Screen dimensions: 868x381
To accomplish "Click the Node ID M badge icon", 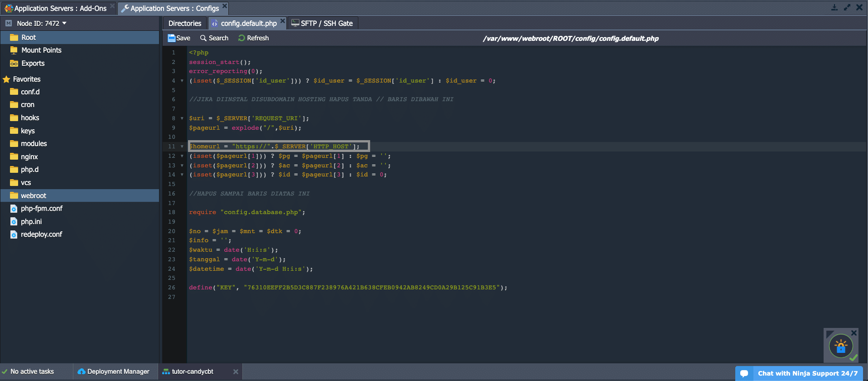I will [9, 23].
